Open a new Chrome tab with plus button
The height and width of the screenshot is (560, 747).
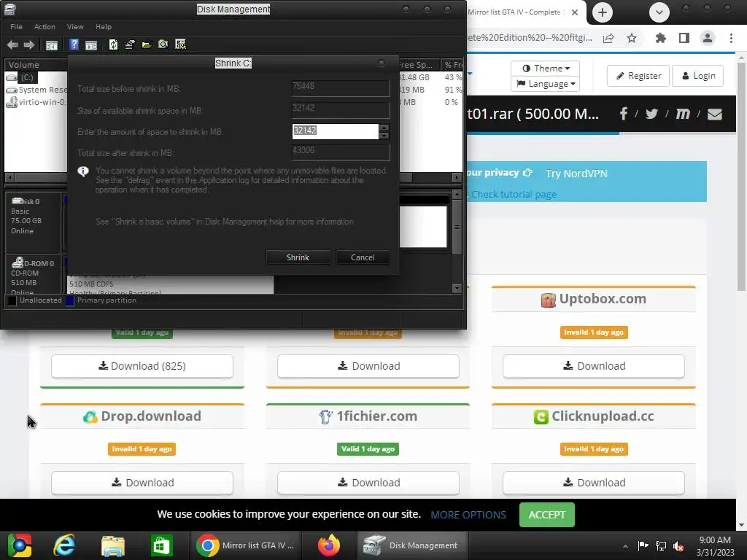pyautogui.click(x=602, y=12)
